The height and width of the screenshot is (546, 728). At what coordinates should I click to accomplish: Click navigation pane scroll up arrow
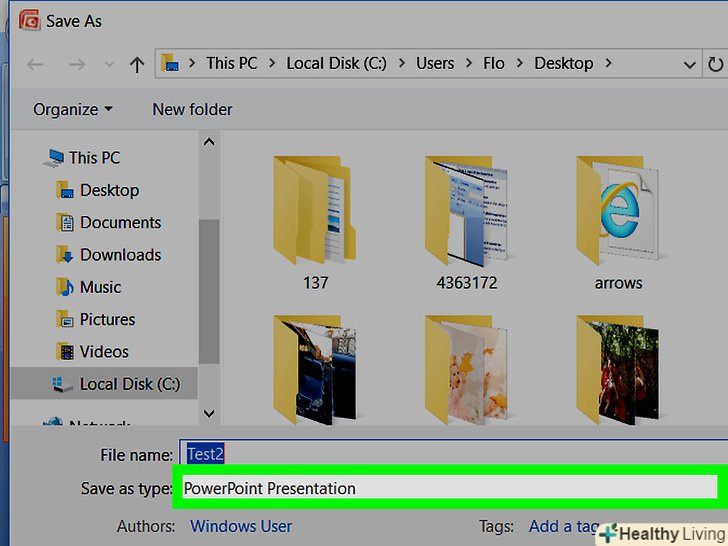pyautogui.click(x=209, y=142)
